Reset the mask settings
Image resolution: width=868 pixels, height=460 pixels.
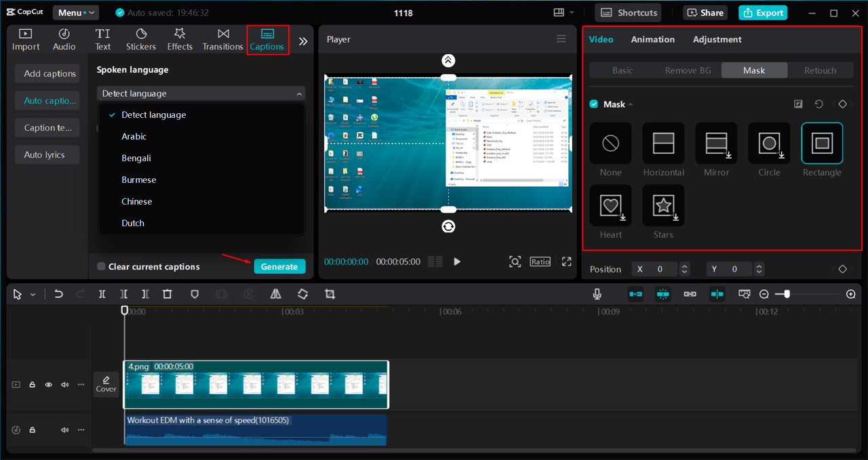(x=818, y=104)
